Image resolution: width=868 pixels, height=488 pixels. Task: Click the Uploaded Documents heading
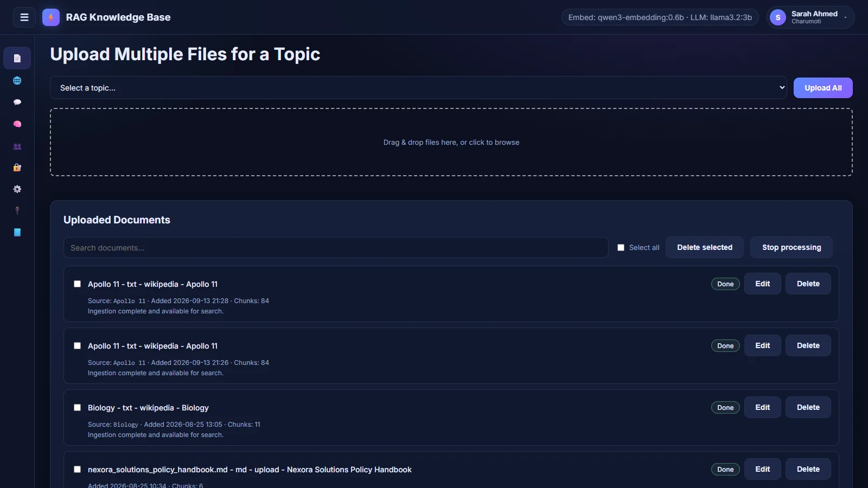[117, 220]
